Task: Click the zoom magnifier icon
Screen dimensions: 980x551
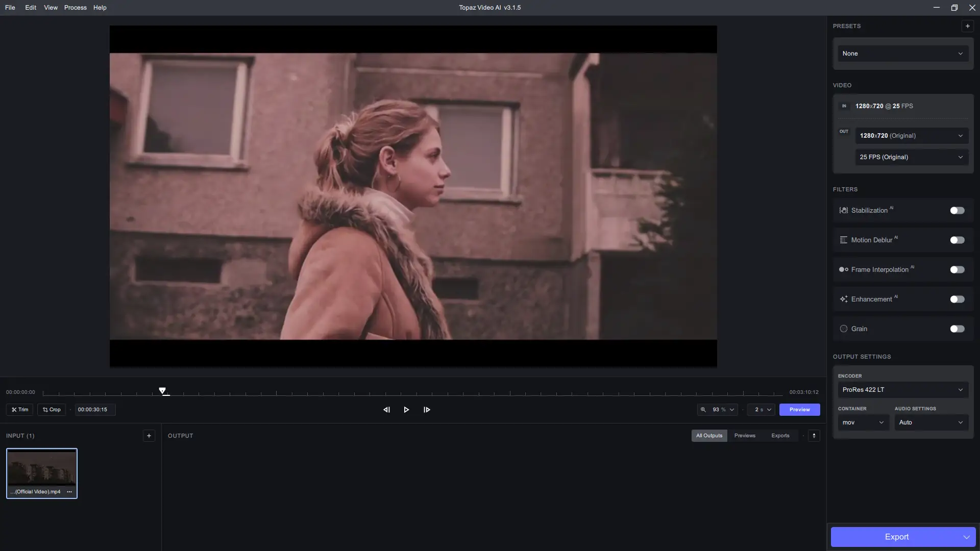Action: pyautogui.click(x=703, y=410)
